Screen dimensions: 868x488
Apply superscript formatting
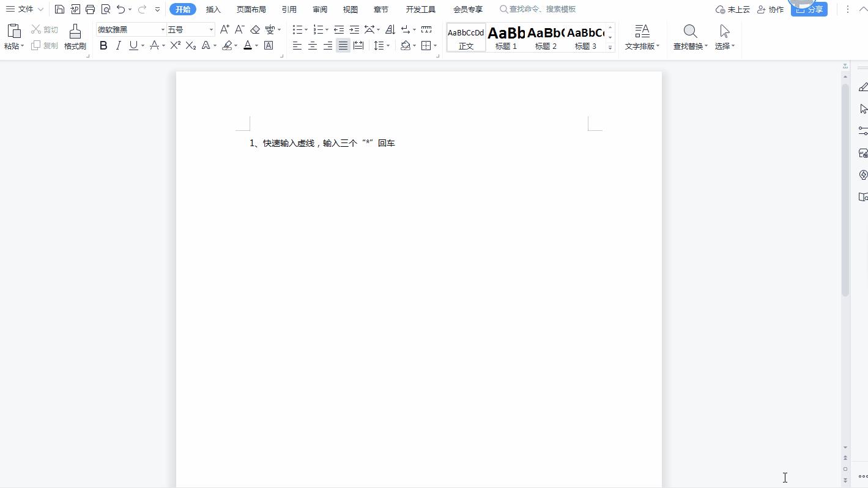click(x=175, y=45)
